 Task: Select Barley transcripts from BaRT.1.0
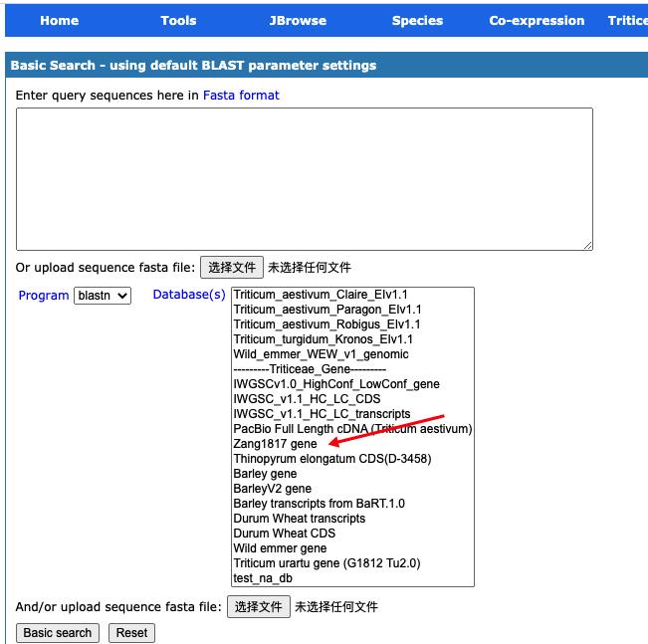tap(352, 503)
